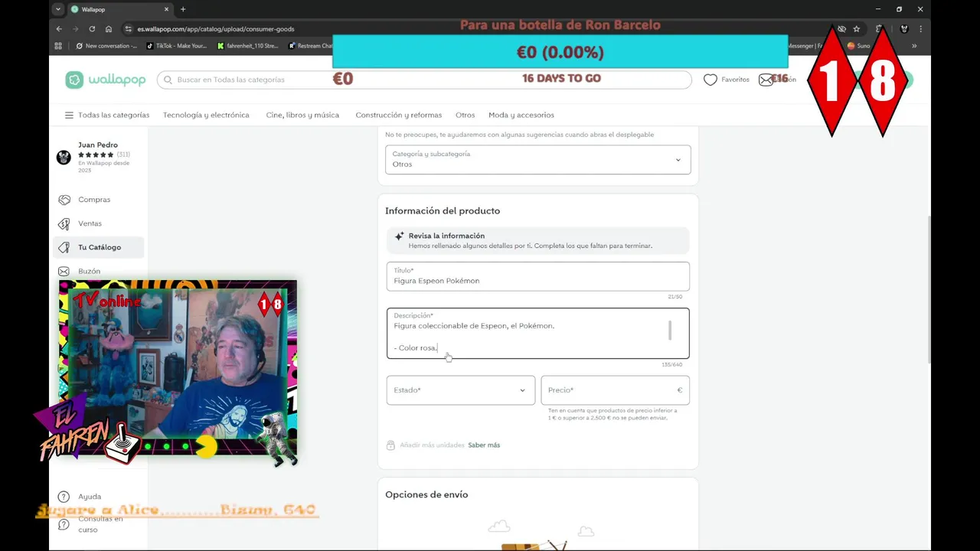Click the description box scrollbar
The image size is (980, 551).
coord(670,331)
